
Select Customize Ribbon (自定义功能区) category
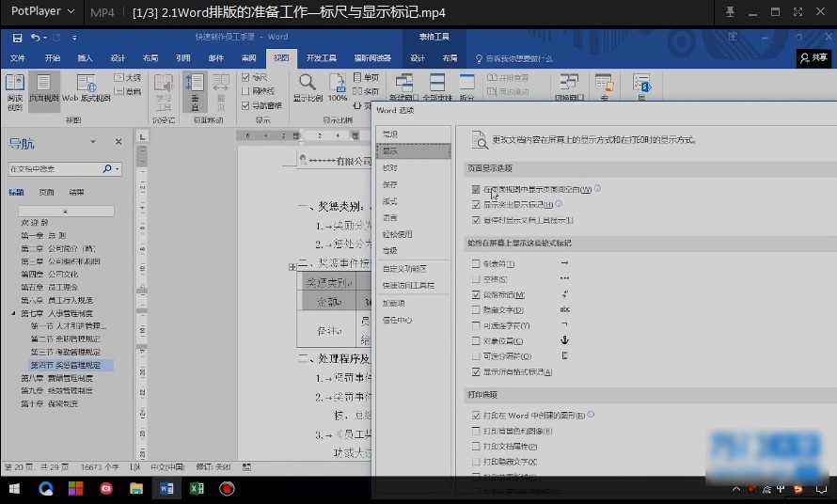tap(413, 269)
